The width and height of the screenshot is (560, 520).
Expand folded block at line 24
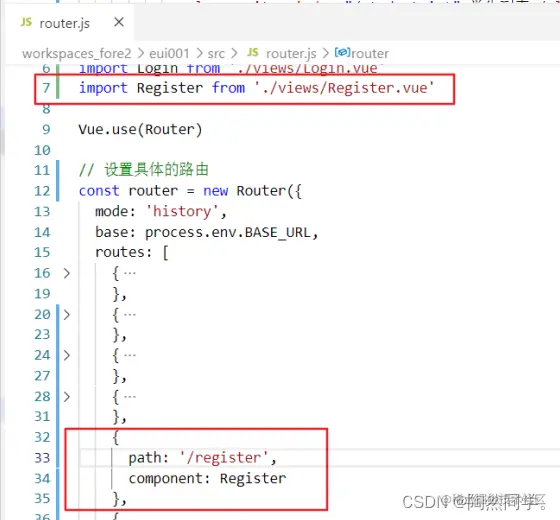tap(66, 355)
